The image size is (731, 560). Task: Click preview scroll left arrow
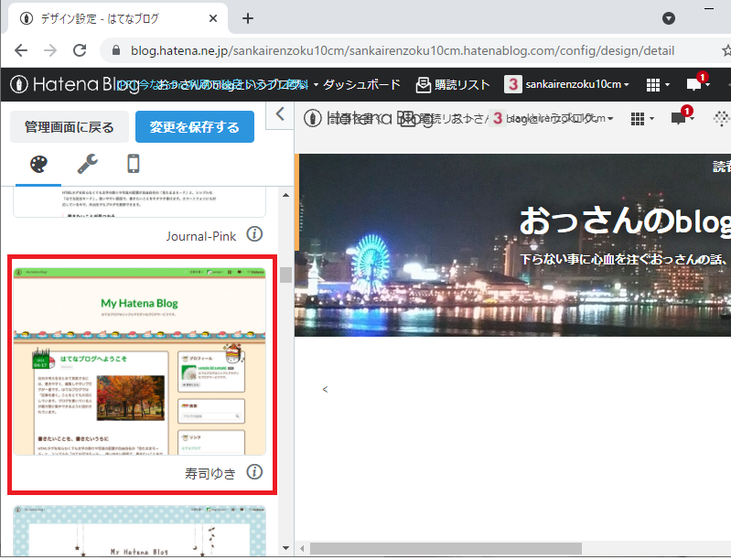(302, 548)
